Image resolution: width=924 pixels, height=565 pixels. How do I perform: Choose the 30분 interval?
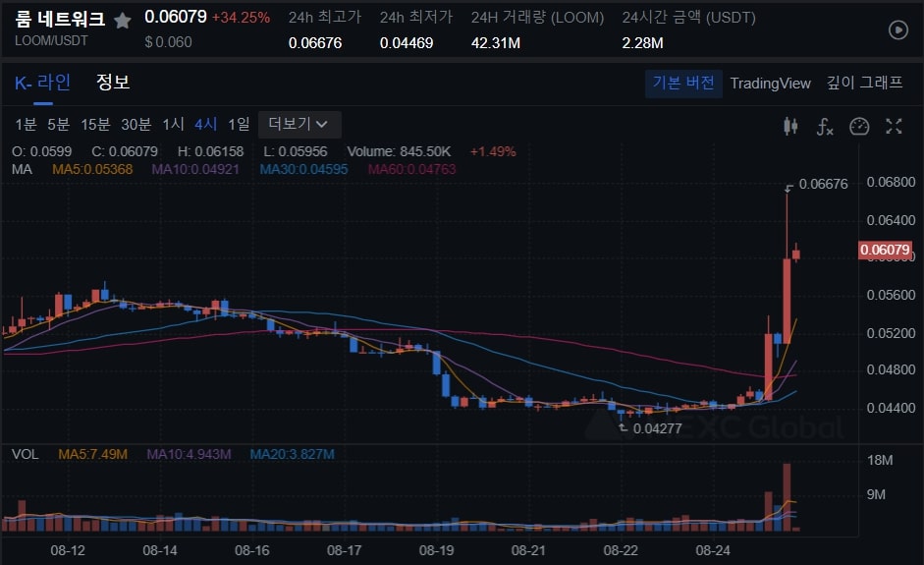point(136,125)
